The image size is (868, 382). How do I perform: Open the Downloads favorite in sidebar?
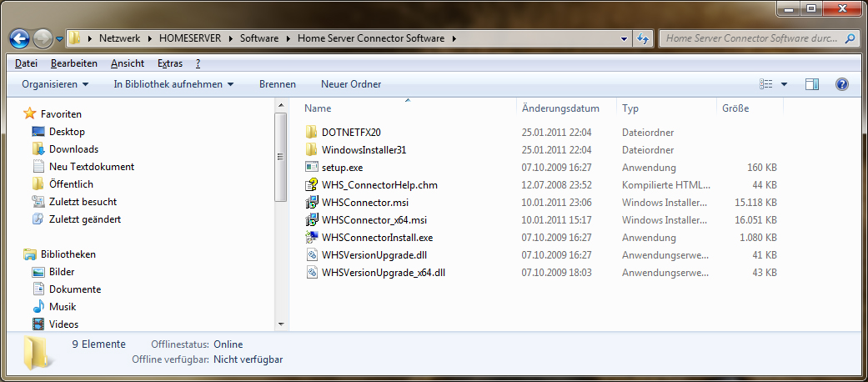click(x=73, y=149)
